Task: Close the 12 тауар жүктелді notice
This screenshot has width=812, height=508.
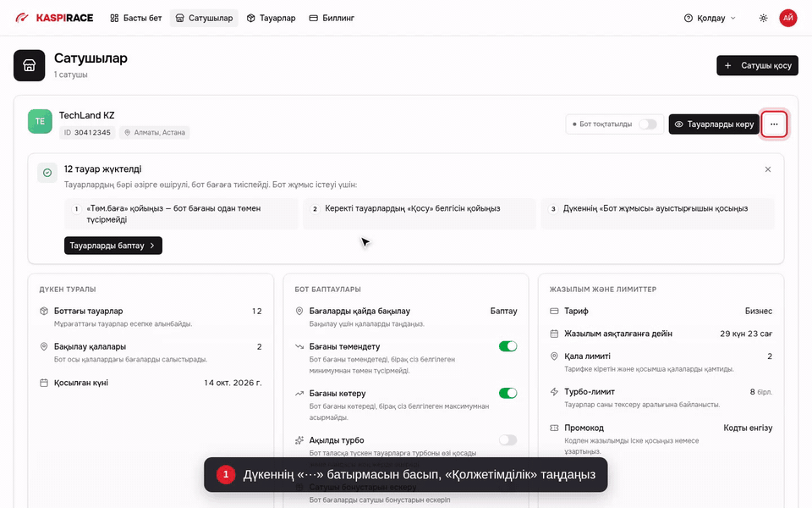Action: click(x=768, y=169)
